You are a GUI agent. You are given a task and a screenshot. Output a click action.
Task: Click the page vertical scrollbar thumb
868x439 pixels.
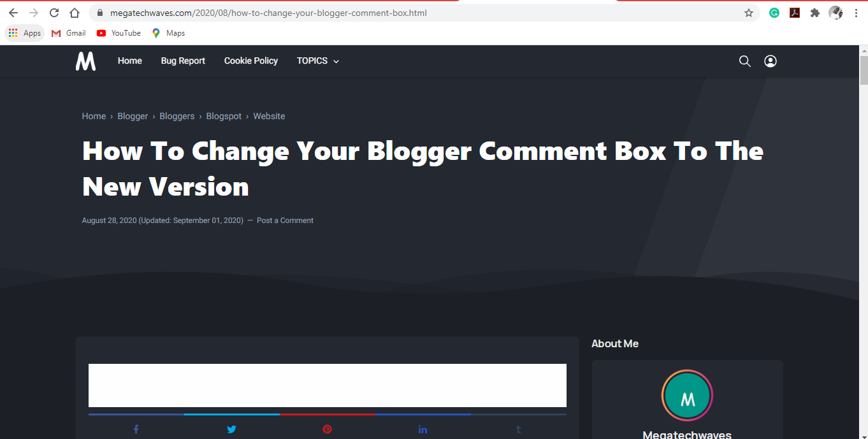point(864,70)
